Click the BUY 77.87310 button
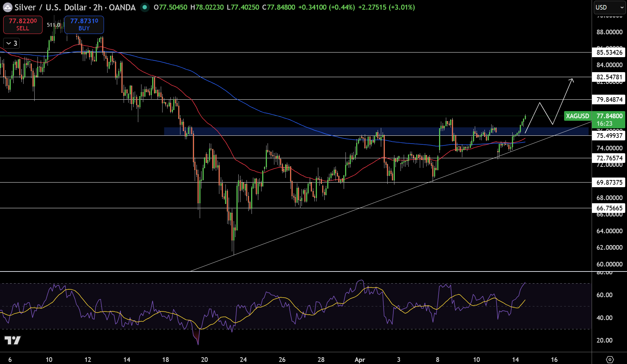Image resolution: width=627 pixels, height=364 pixels. (84, 25)
